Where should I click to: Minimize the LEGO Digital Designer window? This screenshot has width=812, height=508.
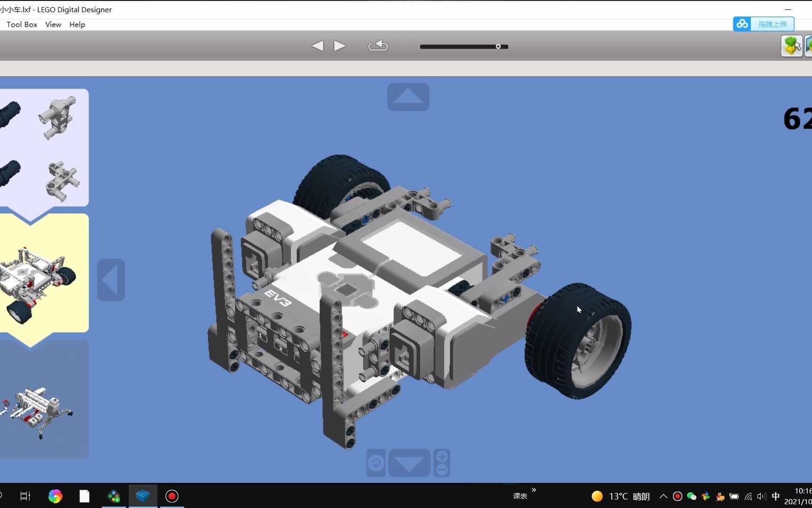click(x=788, y=9)
